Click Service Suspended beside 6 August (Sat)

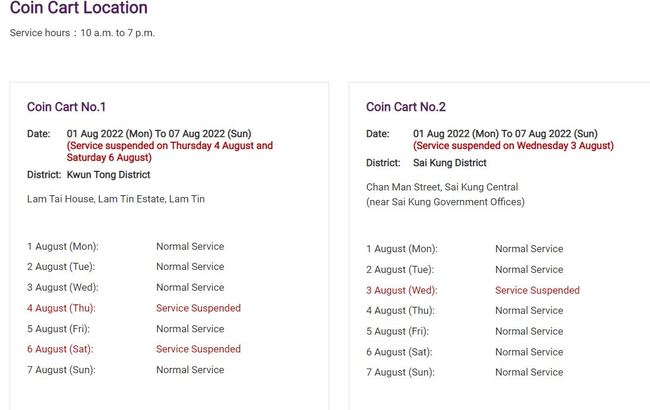point(198,349)
